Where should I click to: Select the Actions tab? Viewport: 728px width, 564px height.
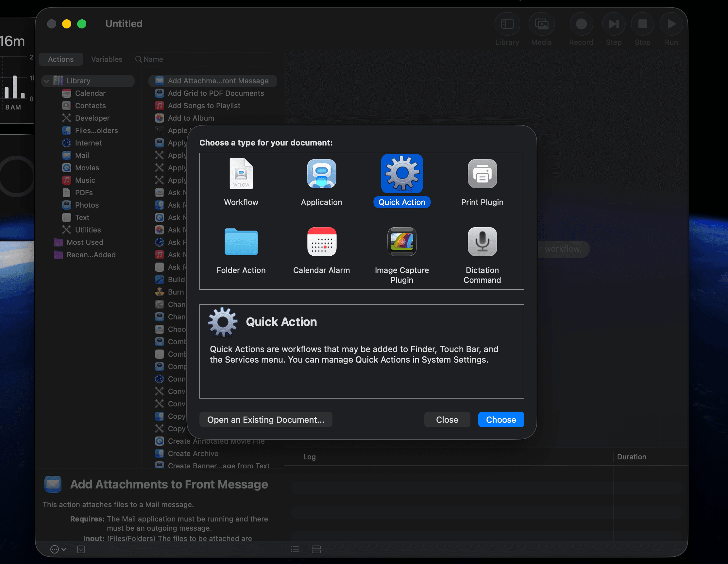[61, 59]
